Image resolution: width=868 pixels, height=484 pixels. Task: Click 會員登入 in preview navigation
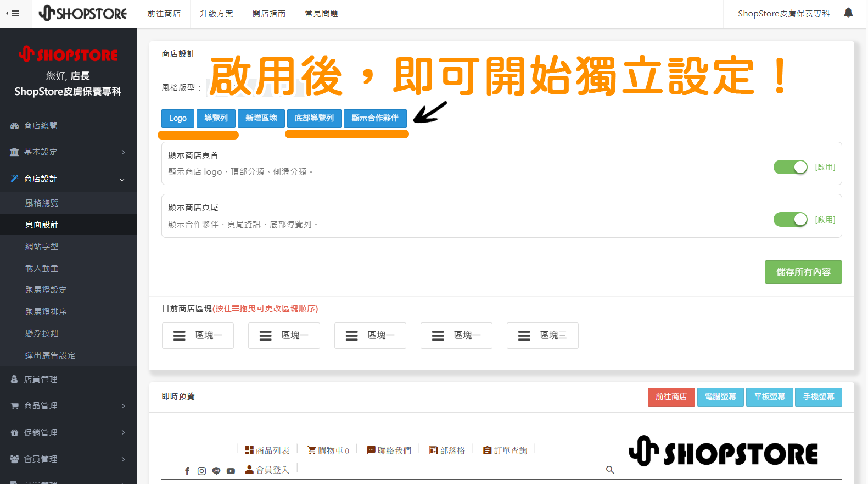click(267, 470)
